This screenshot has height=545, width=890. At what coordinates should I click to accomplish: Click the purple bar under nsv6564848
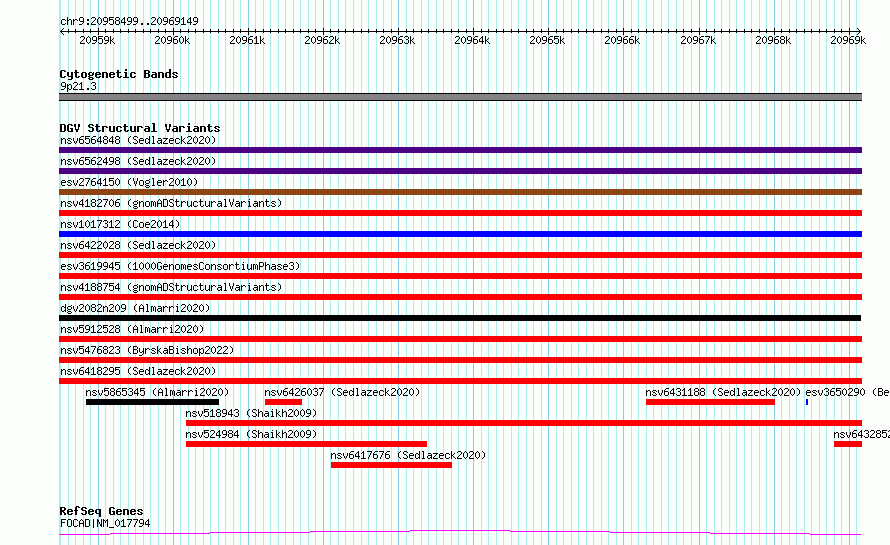pyautogui.click(x=460, y=150)
